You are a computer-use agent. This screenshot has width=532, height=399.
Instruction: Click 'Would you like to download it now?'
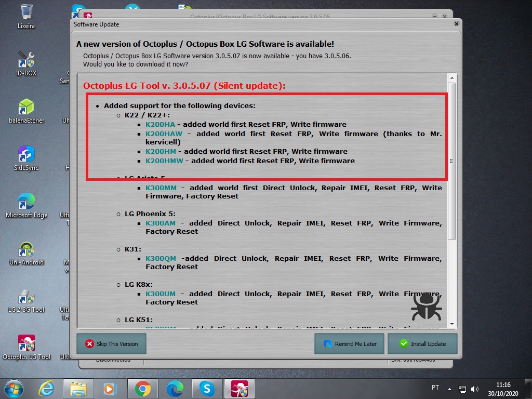[x=136, y=64]
